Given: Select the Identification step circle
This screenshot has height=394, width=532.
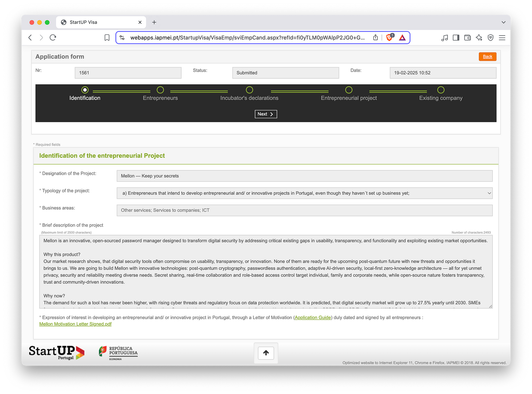Looking at the screenshot, I should point(85,90).
